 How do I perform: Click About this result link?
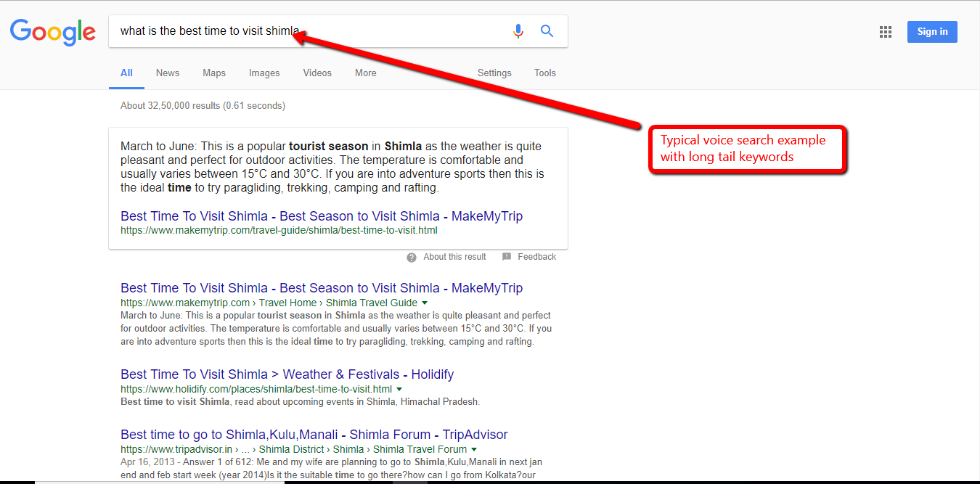click(454, 257)
